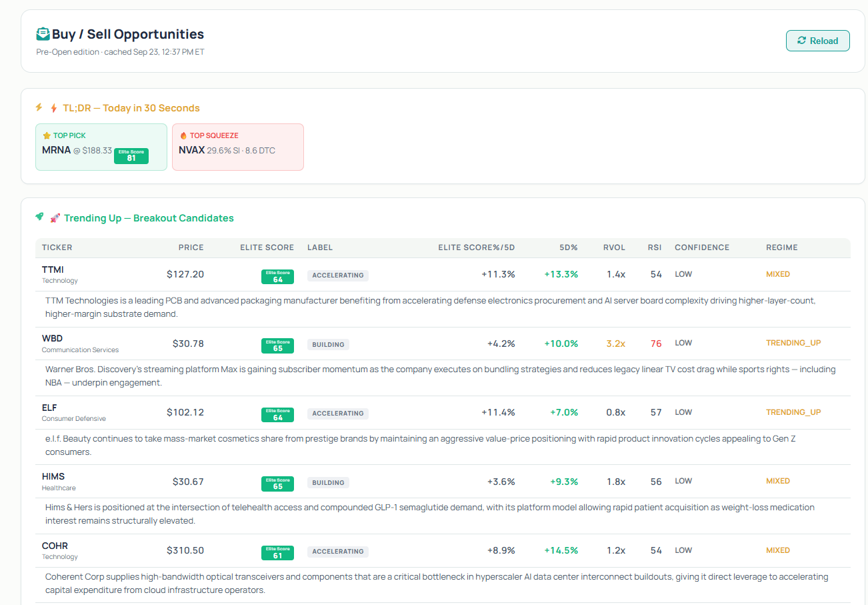Viewport: 868px width, 605px height.
Task: Open the NVAX top squeeze card
Action: click(238, 147)
